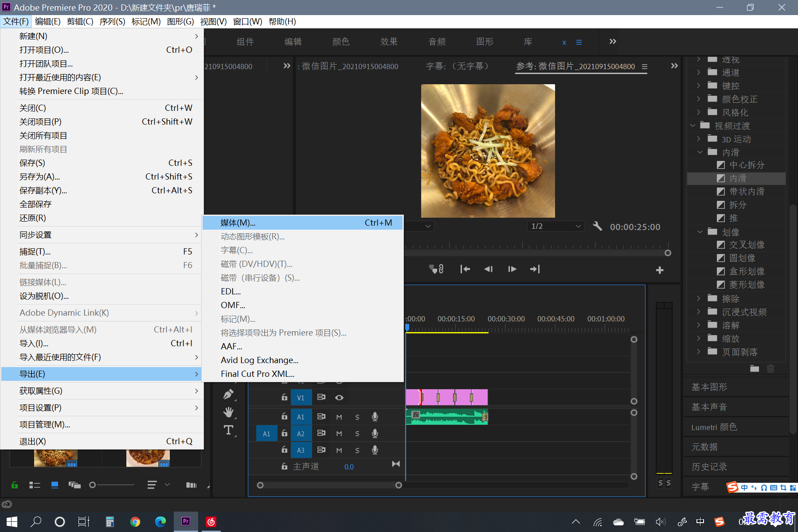Select 交叉划像 transition effect
This screenshot has height=532, width=798.
point(747,245)
